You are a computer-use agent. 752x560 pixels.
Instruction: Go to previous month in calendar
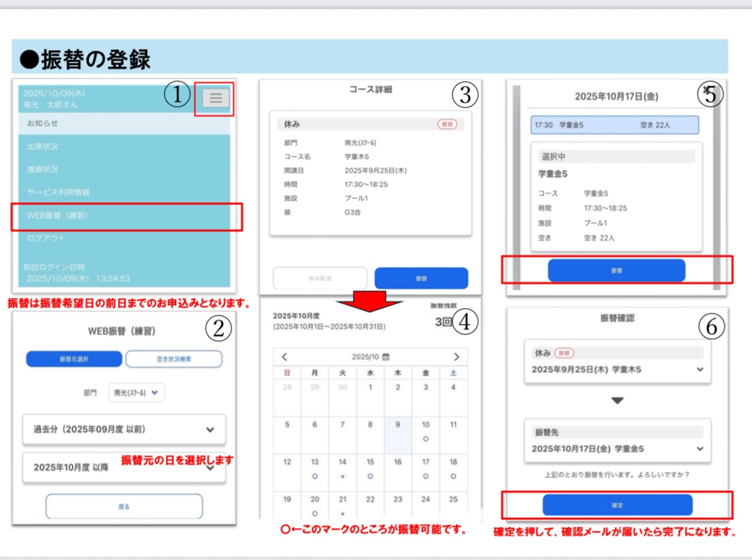tap(285, 357)
